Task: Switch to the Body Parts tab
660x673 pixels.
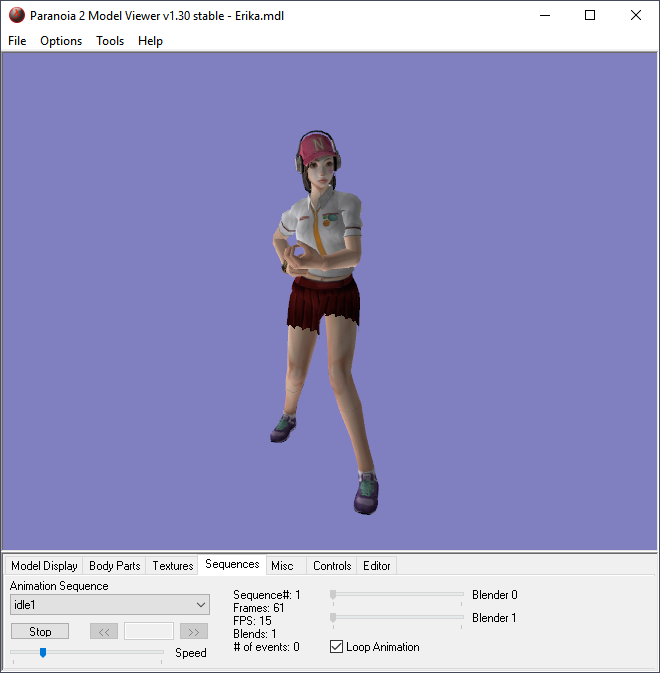Action: pos(115,566)
